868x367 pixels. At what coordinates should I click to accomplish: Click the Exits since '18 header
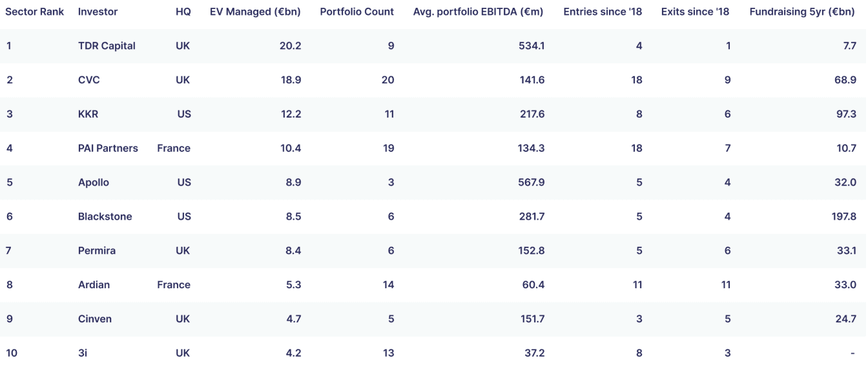695,12
